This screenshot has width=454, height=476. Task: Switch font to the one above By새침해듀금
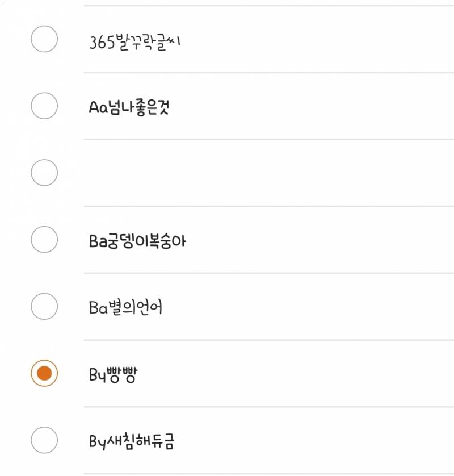click(44, 373)
